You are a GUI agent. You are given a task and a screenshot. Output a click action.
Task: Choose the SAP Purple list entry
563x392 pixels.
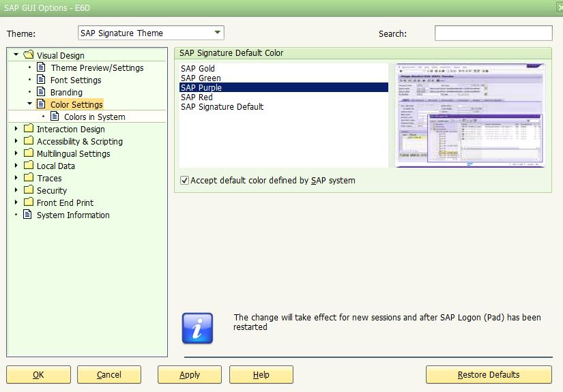[284, 87]
